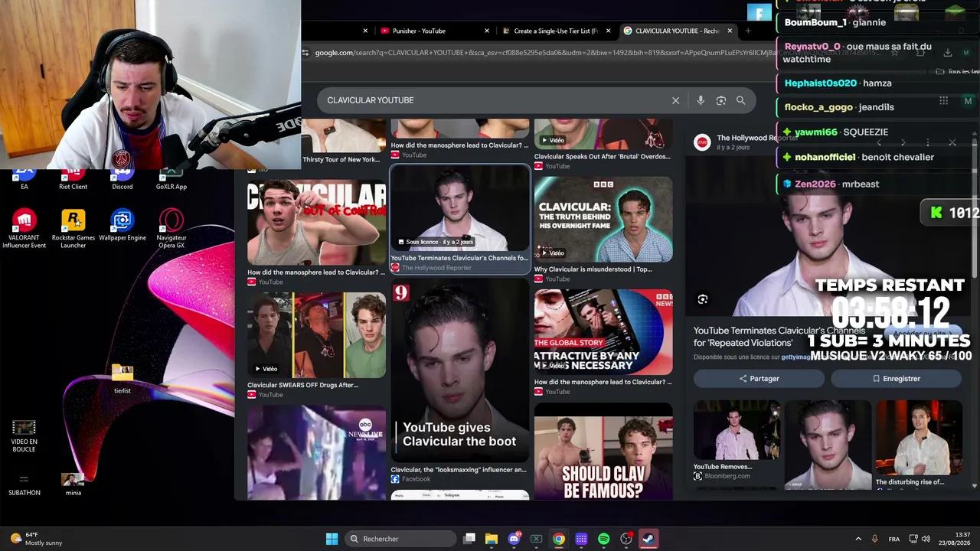The width and height of the screenshot is (980, 551).
Task: Open the taskbar microphone indicator
Action: [x=874, y=539]
